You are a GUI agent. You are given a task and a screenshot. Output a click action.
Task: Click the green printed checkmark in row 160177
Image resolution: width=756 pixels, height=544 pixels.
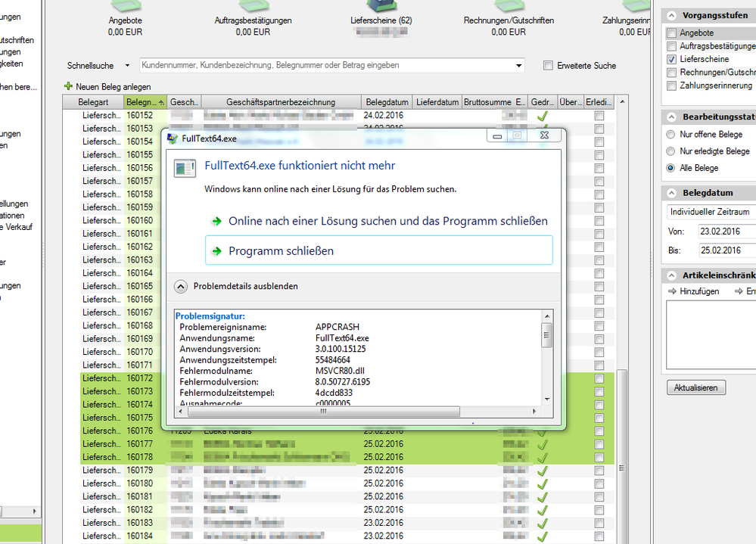click(x=543, y=444)
